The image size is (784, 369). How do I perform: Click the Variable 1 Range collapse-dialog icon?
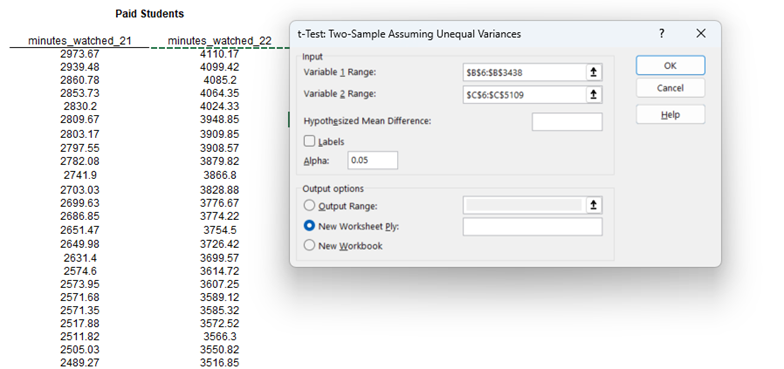(x=594, y=72)
